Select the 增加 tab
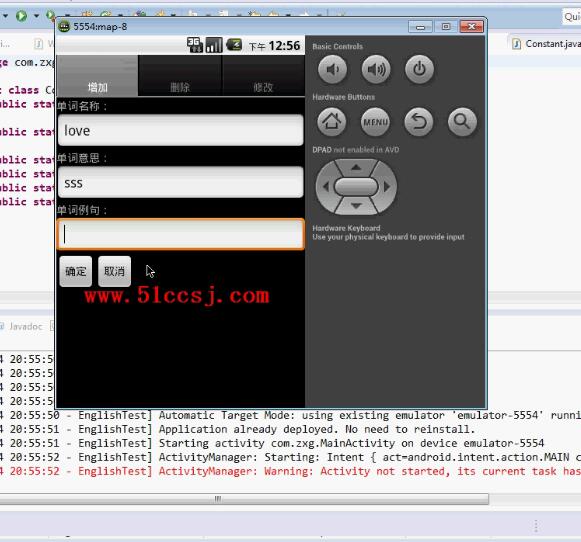Viewport: 581px width, 542px height. click(x=97, y=76)
